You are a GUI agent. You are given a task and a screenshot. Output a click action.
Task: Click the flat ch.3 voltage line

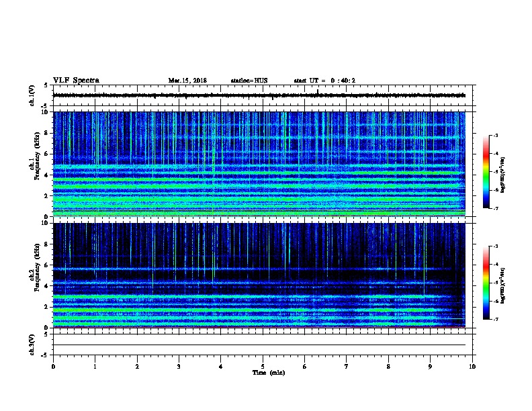[259, 345]
